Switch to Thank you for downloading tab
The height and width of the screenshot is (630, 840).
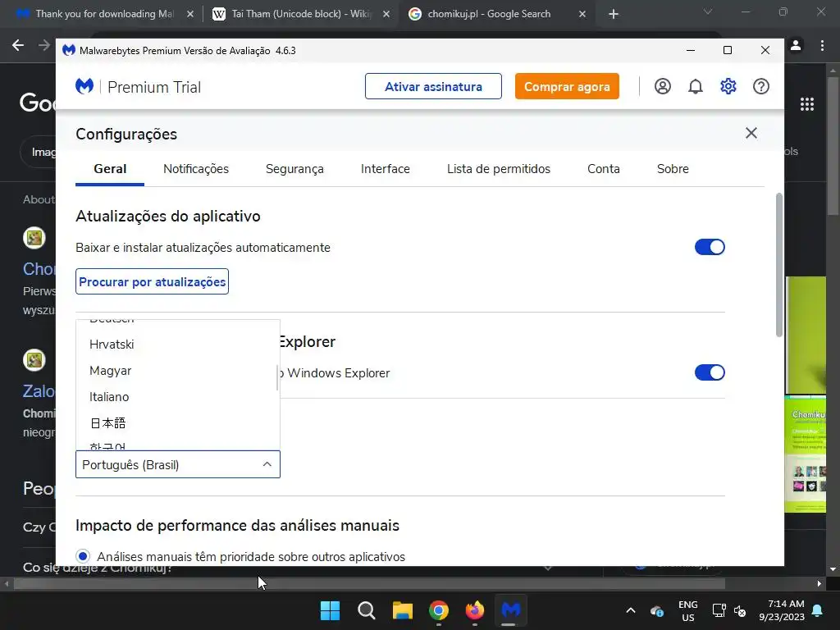pos(104,14)
